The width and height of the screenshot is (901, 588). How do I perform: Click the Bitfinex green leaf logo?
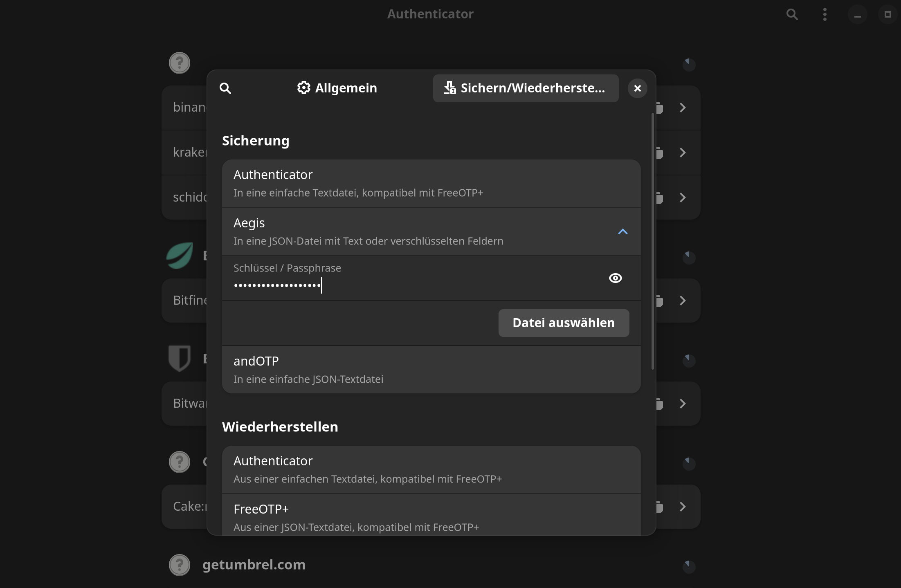(180, 256)
